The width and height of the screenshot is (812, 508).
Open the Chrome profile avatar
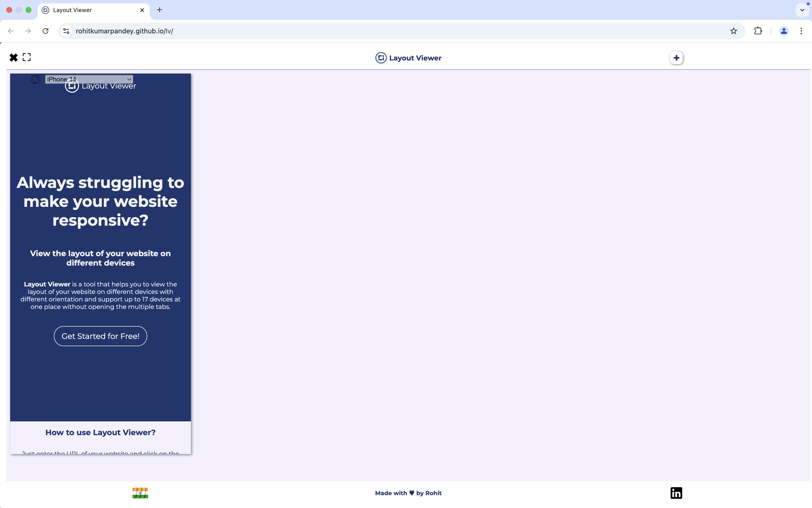[784, 31]
